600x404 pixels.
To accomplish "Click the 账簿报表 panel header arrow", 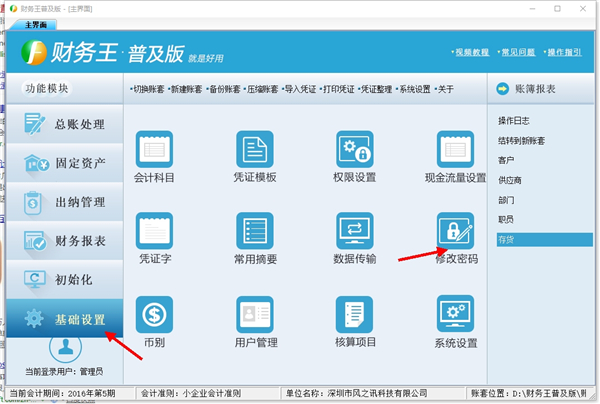I will [x=503, y=89].
